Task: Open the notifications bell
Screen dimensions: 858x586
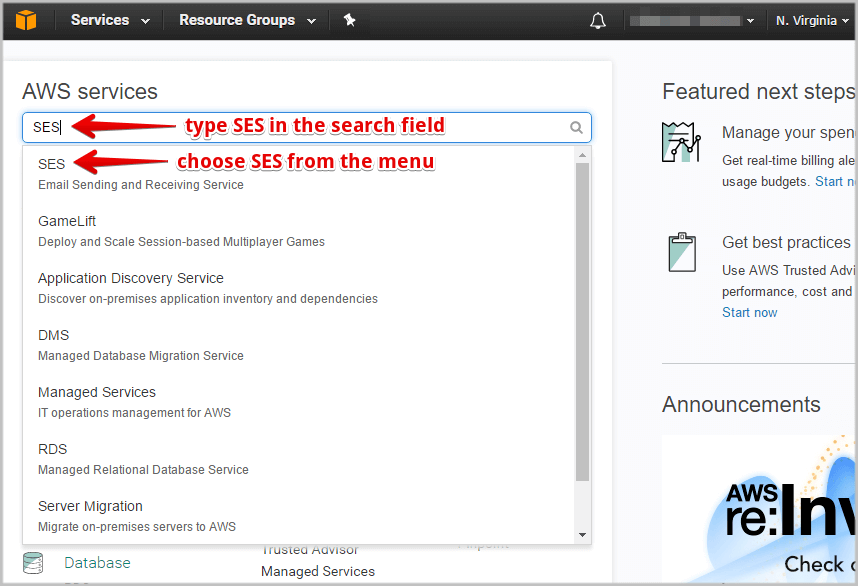Action: click(597, 20)
